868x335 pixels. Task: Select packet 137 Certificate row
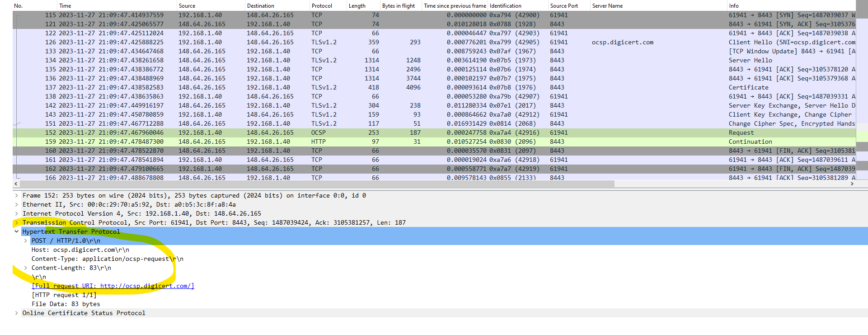click(x=316, y=87)
